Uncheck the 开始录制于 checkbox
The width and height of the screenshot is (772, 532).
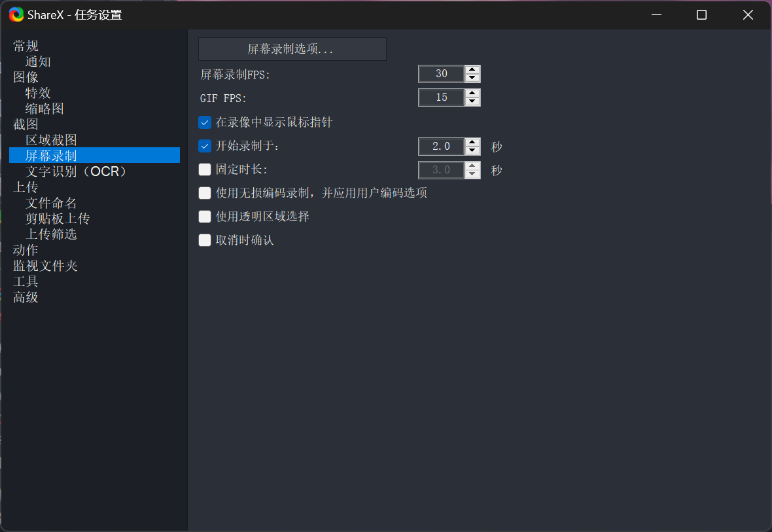tap(205, 146)
